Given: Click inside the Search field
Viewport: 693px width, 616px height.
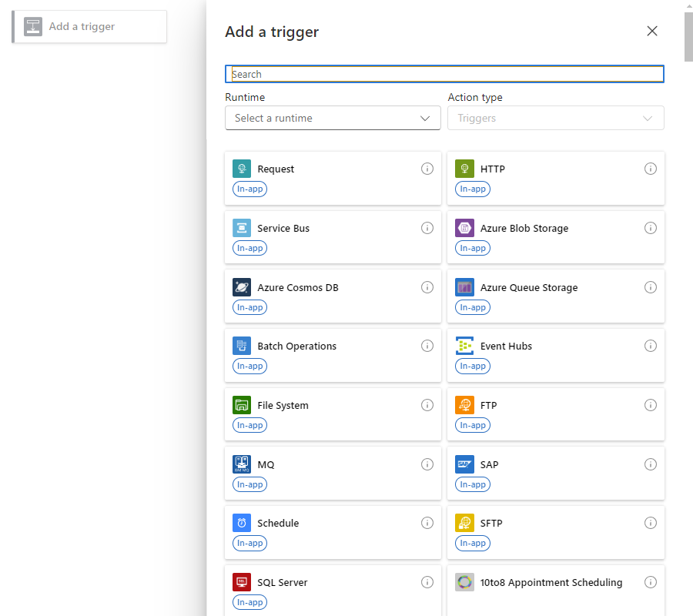Looking at the screenshot, I should point(444,74).
